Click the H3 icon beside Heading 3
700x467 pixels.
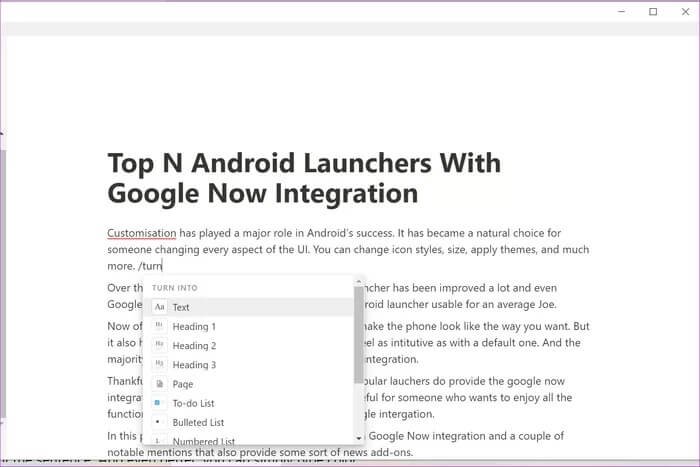point(159,365)
